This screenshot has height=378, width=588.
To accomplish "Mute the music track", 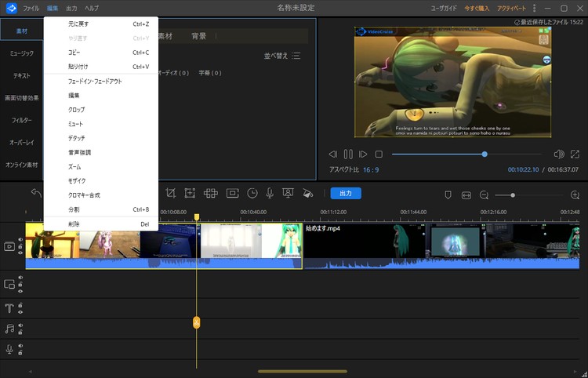I will coord(20,325).
